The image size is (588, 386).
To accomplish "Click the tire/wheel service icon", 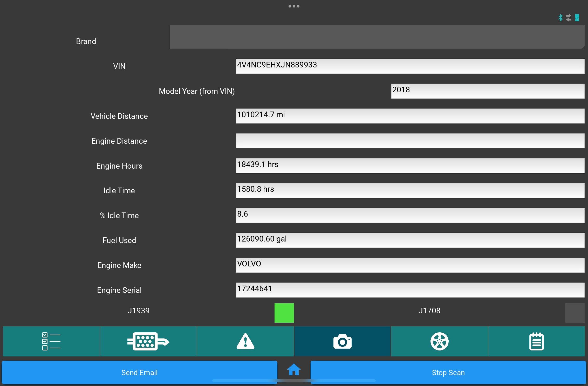I will 440,341.
